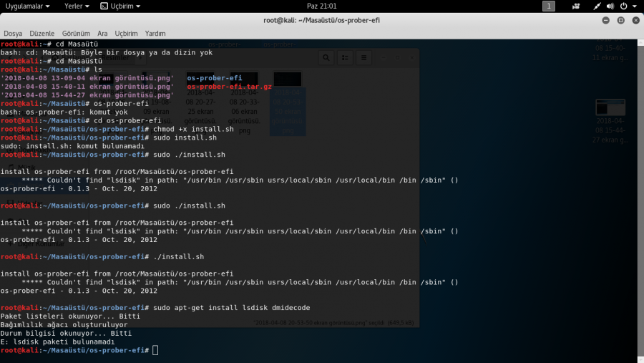Maximize the terminal window
Viewport: 644px width, 363px height.
620,20
